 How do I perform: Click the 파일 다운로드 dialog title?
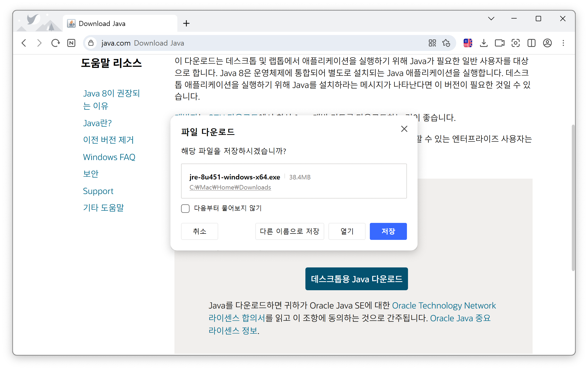[208, 132]
